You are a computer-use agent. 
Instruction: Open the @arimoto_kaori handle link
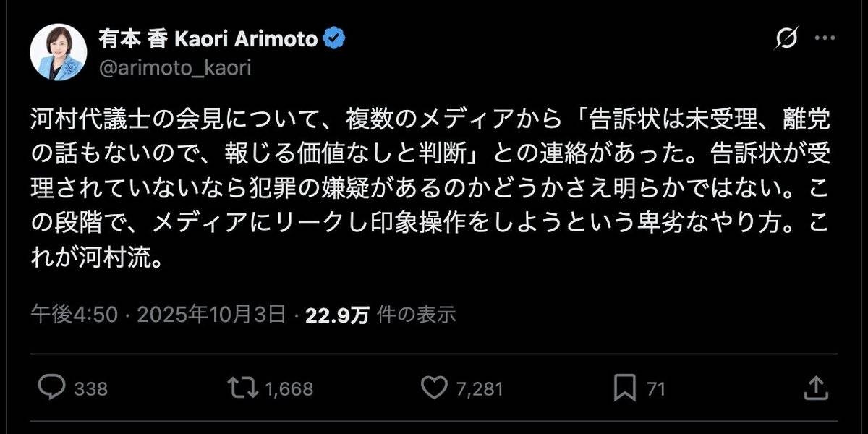(175, 67)
